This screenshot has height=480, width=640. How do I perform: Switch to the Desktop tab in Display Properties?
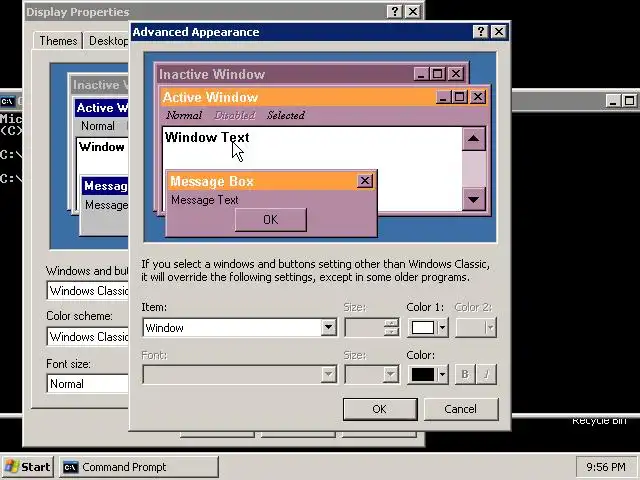tap(108, 41)
